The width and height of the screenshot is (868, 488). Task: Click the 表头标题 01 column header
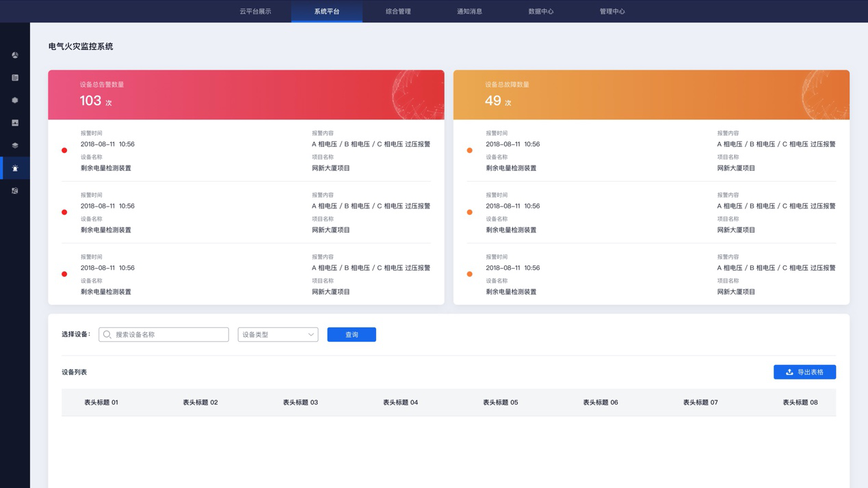pos(101,403)
